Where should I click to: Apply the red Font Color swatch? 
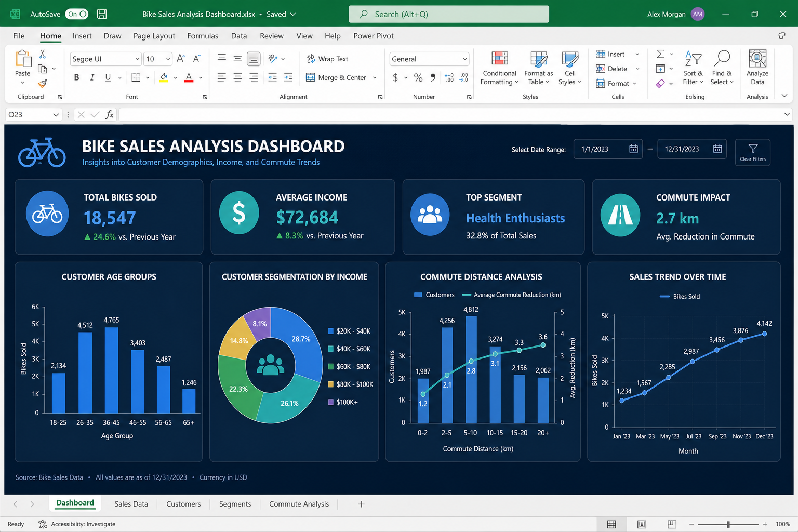coord(189,77)
